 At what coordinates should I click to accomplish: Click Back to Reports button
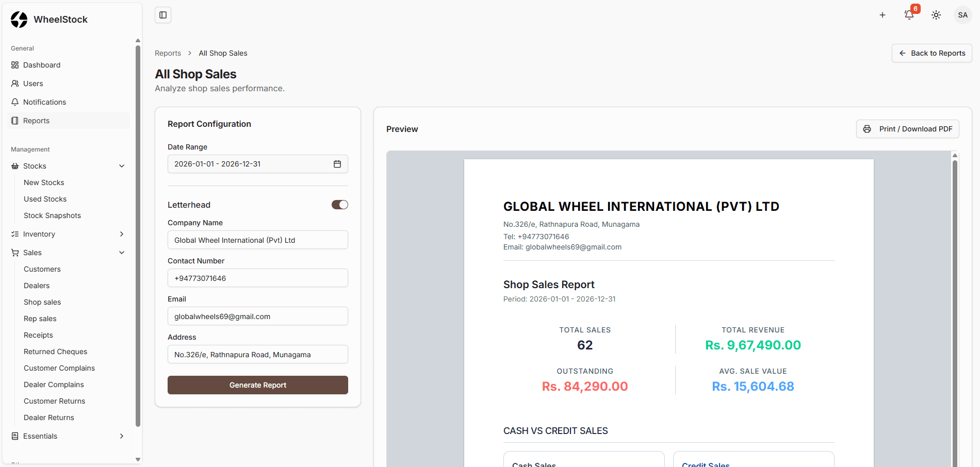point(932,53)
